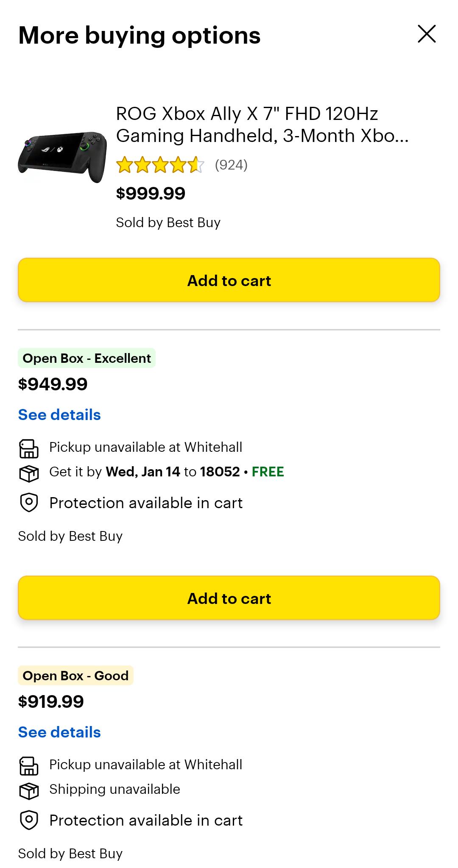Click store pickup icon under Excellent option
The image size is (458, 868).
pos(29,448)
